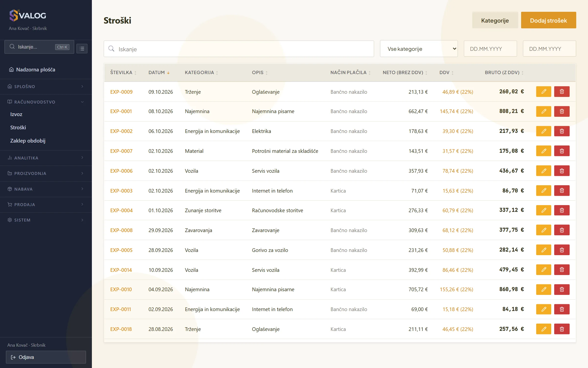Open the Izvoz menu item
The width and height of the screenshot is (588, 368).
pyautogui.click(x=16, y=114)
